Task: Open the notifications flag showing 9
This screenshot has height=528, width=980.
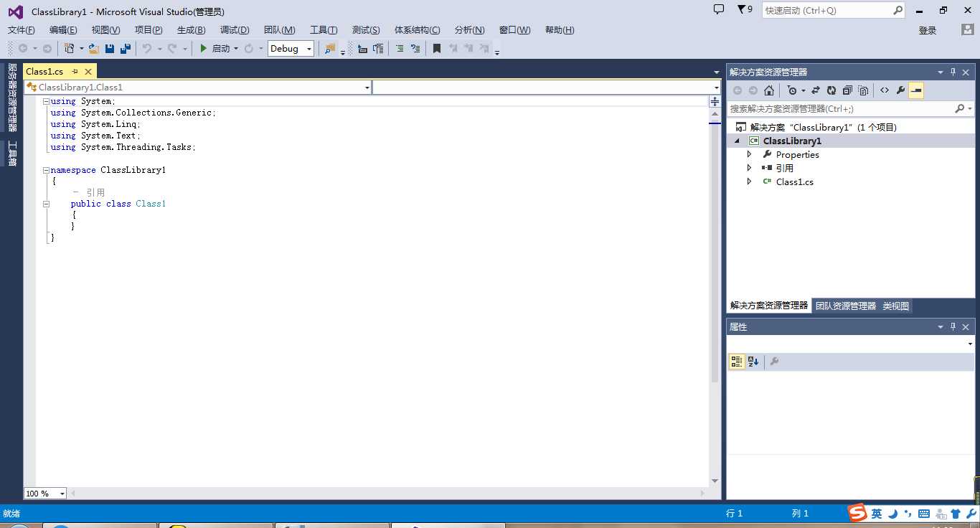Action: click(x=745, y=9)
